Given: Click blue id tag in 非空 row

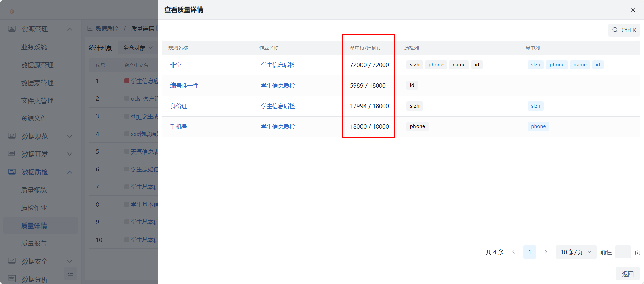Looking at the screenshot, I should (x=598, y=65).
